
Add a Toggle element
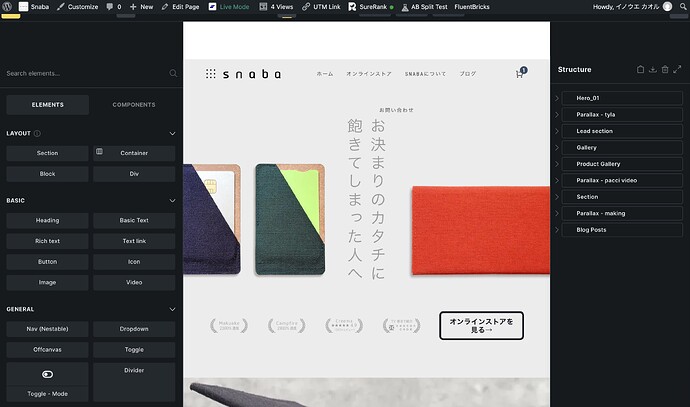coord(134,350)
